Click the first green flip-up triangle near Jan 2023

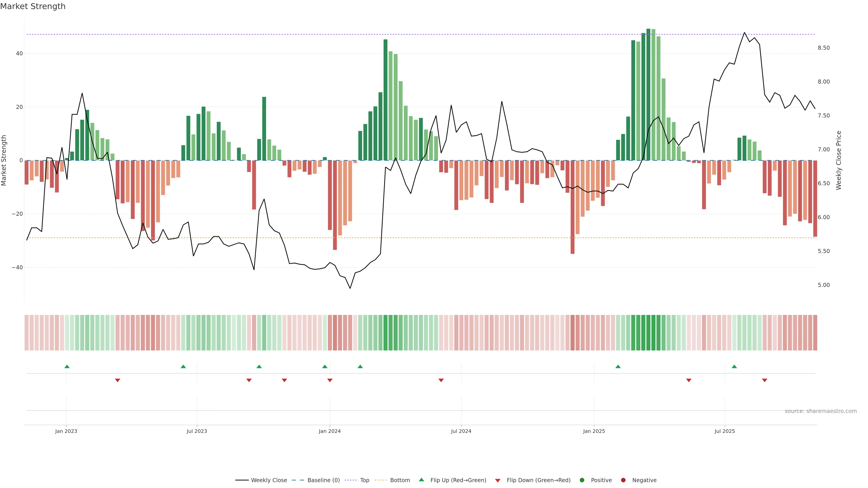coord(67,366)
